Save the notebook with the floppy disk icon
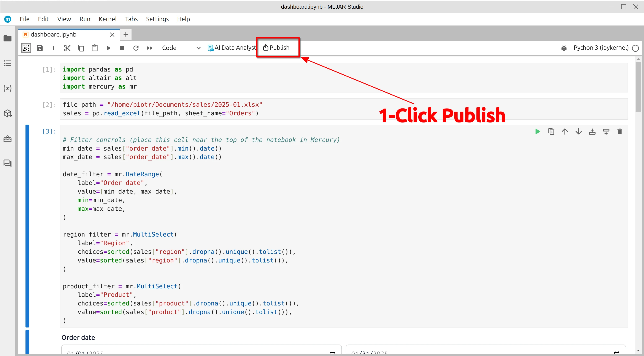 (40, 48)
